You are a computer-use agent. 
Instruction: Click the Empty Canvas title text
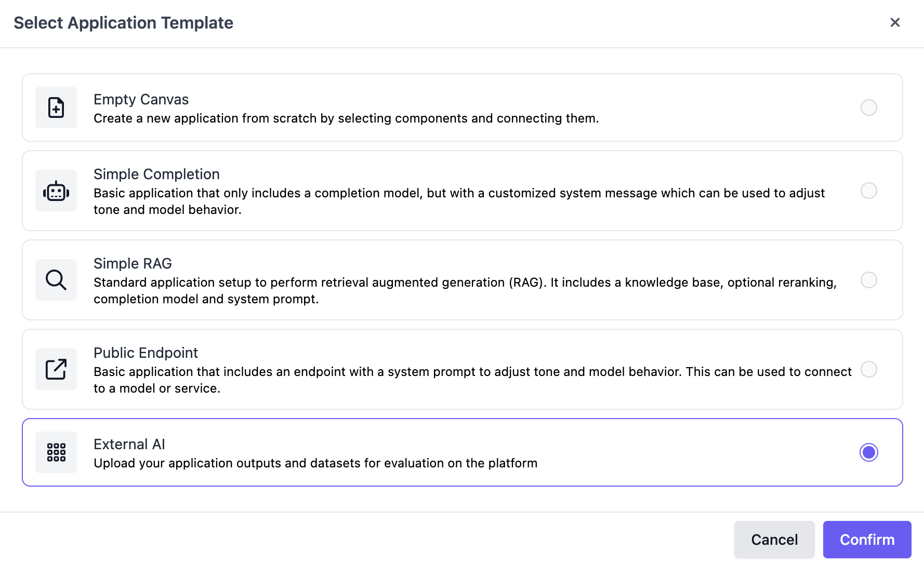coord(141,99)
